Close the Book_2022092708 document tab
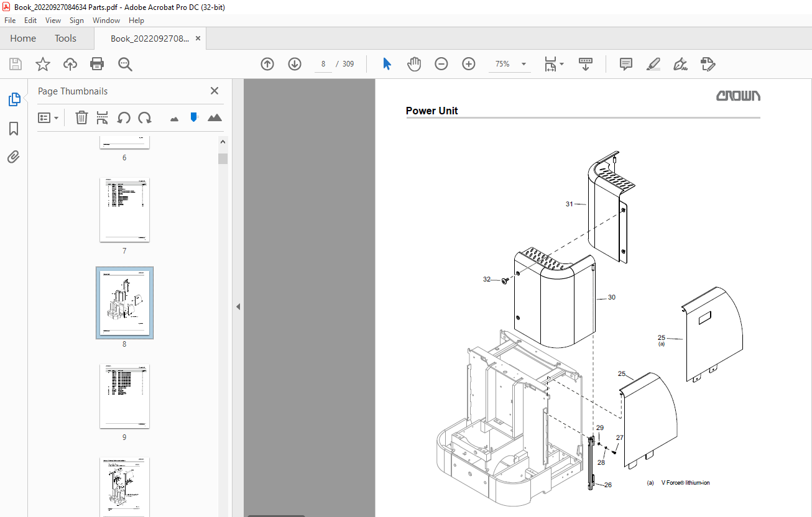The image size is (812, 517). [x=198, y=39]
